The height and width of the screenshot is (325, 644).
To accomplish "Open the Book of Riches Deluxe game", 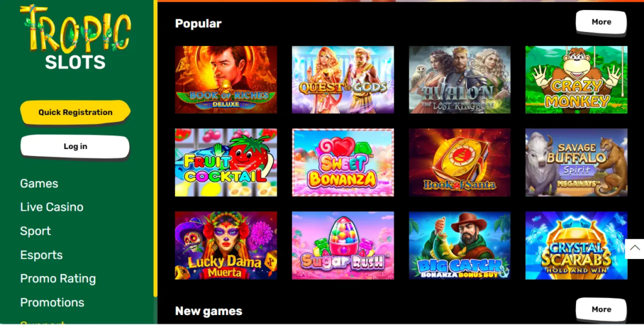I will (226, 80).
